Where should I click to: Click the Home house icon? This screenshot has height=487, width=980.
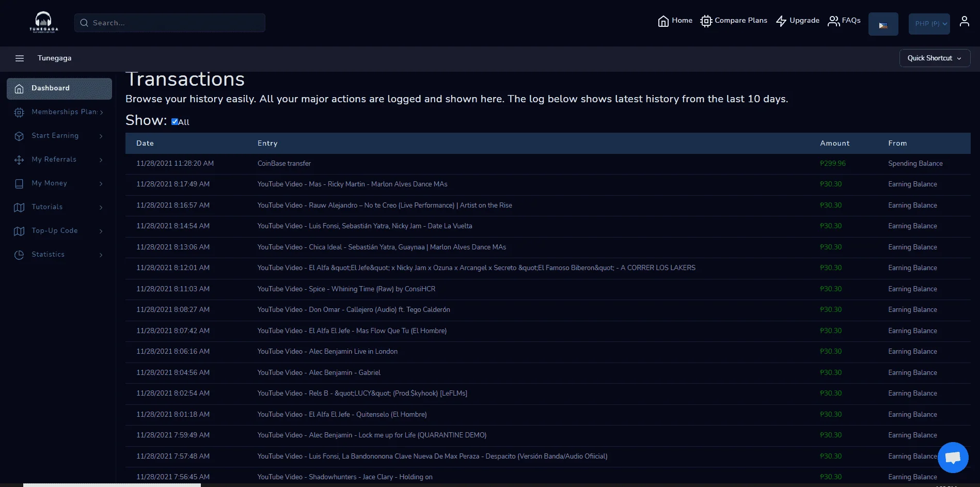pyautogui.click(x=663, y=21)
